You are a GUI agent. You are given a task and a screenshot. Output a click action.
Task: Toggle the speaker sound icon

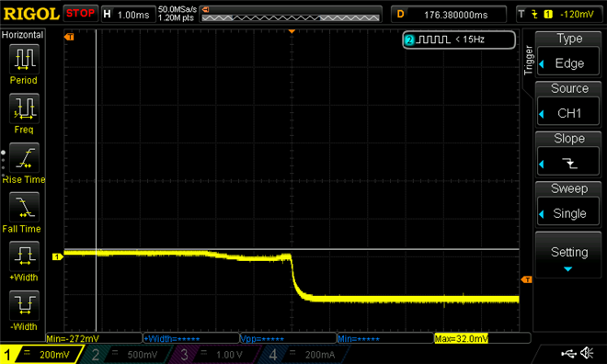click(x=588, y=353)
